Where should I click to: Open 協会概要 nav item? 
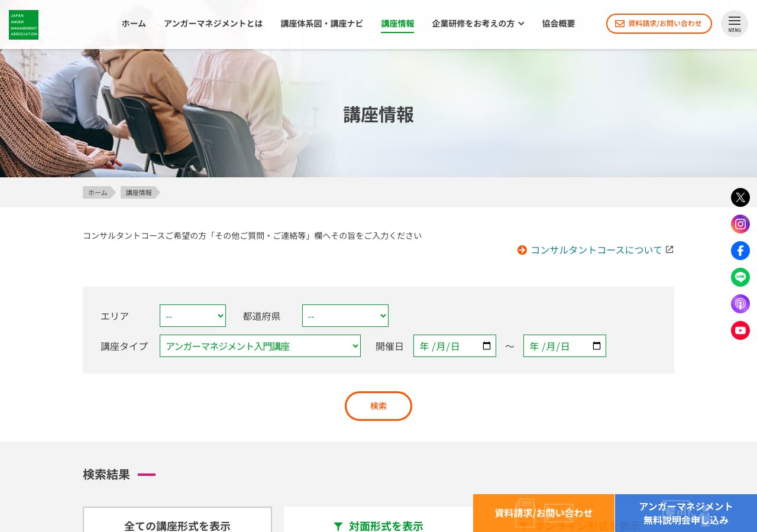point(558,24)
